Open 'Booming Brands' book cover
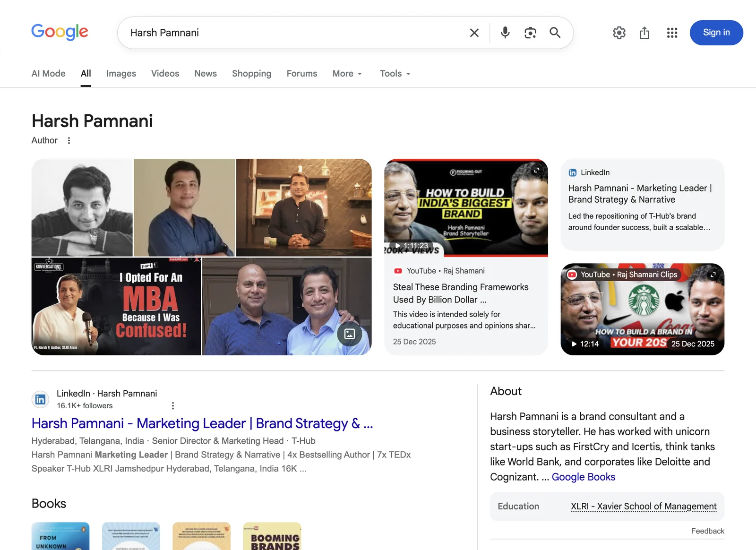The width and height of the screenshot is (756, 550). click(x=272, y=536)
